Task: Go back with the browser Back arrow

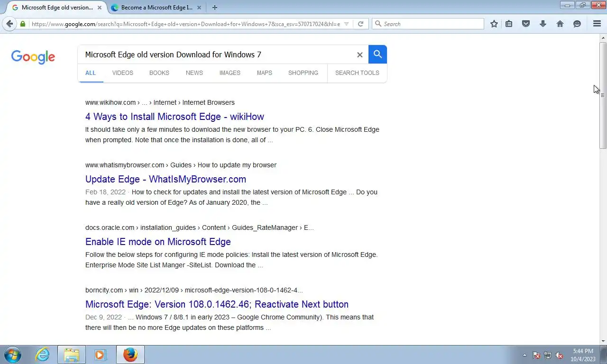Action: coord(9,24)
